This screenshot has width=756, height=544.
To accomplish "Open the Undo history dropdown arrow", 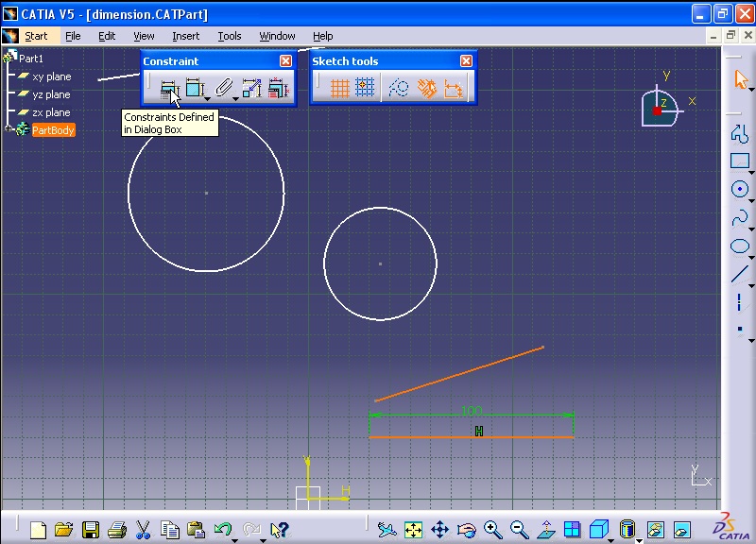I will pyautogui.click(x=234, y=540).
